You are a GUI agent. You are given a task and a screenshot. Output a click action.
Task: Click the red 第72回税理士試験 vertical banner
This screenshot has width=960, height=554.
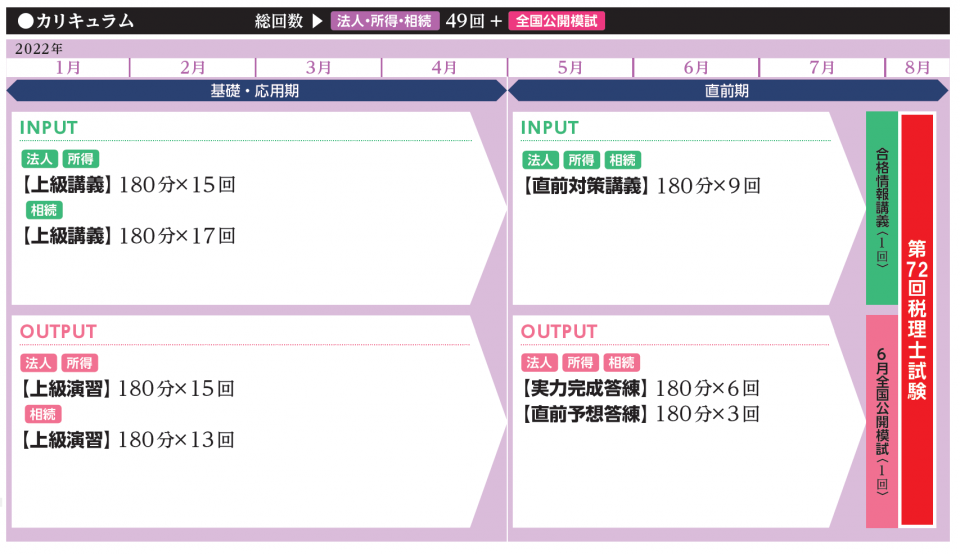point(917,319)
